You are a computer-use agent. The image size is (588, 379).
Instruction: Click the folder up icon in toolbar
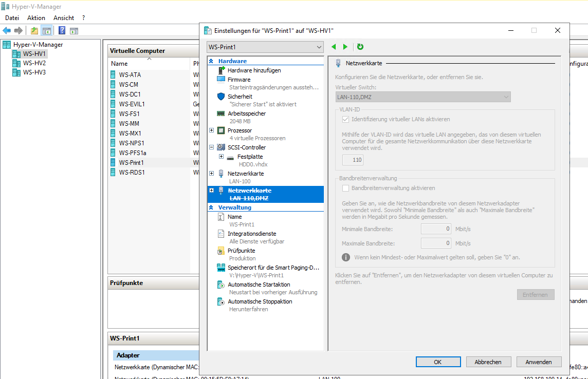coord(34,31)
